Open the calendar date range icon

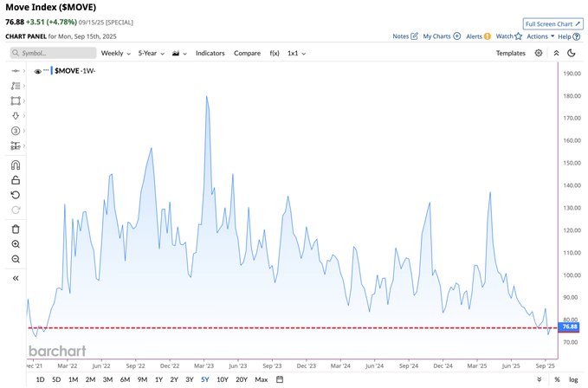pyautogui.click(x=280, y=379)
